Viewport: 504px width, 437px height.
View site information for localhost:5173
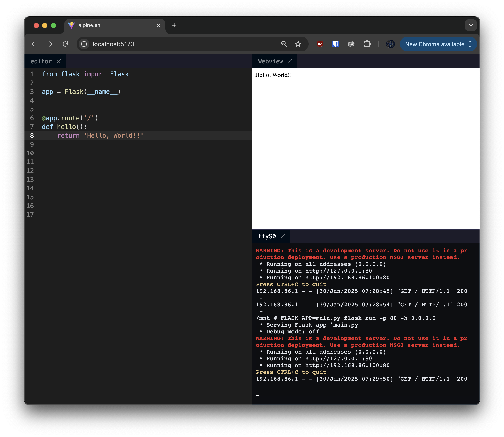click(84, 44)
